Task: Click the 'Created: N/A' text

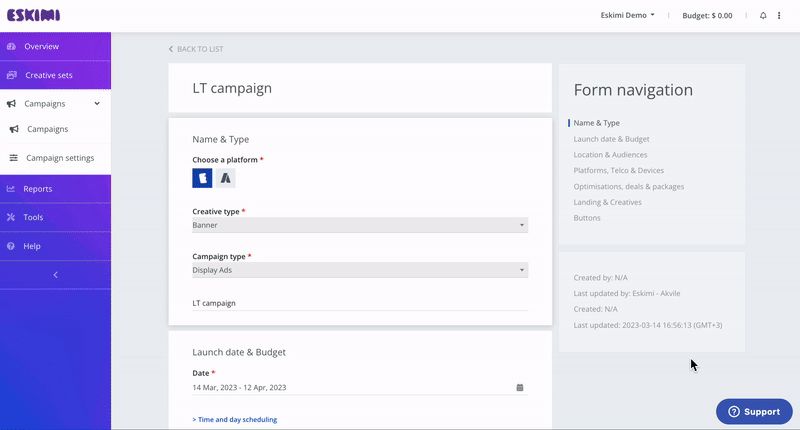Action: [595, 309]
